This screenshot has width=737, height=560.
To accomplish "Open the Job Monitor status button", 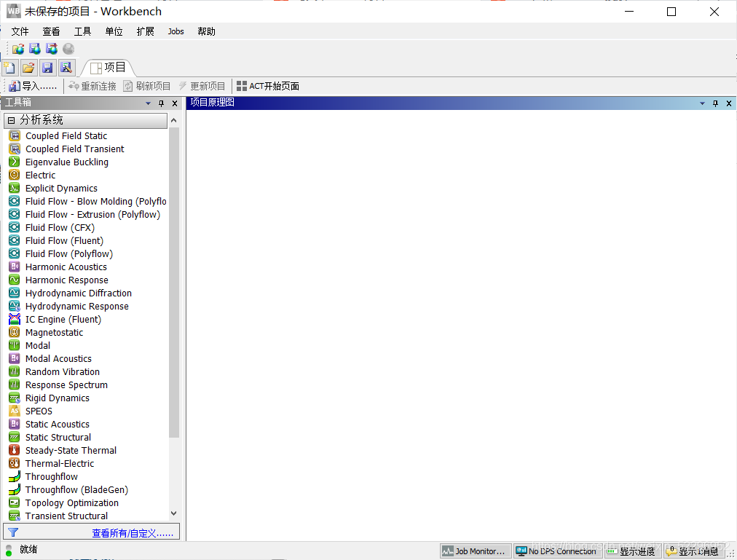I will 476,551.
